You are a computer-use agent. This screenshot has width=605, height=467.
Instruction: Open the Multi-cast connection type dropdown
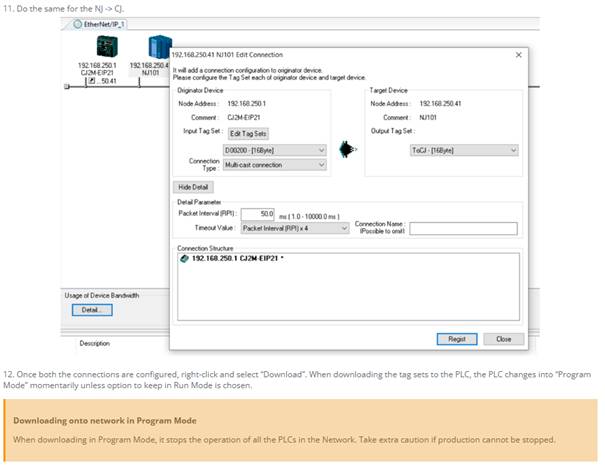(x=274, y=165)
